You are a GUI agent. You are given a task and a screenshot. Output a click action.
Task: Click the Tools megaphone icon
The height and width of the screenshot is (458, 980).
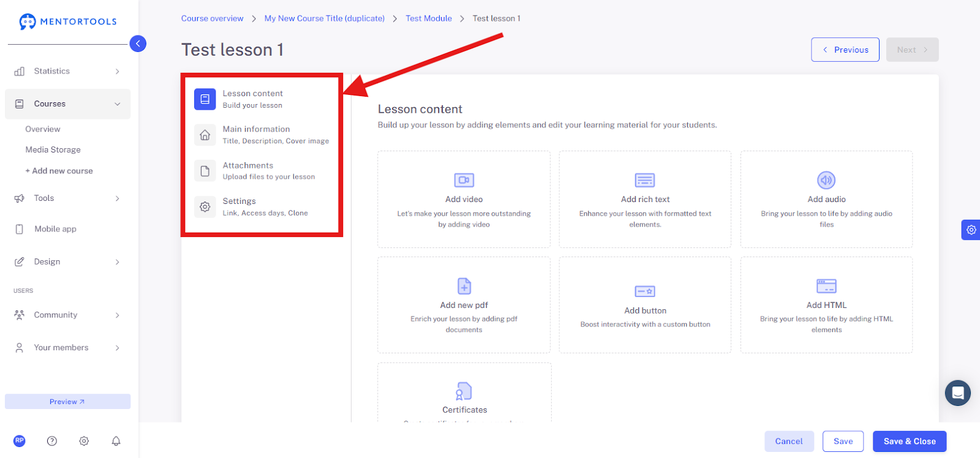(20, 198)
